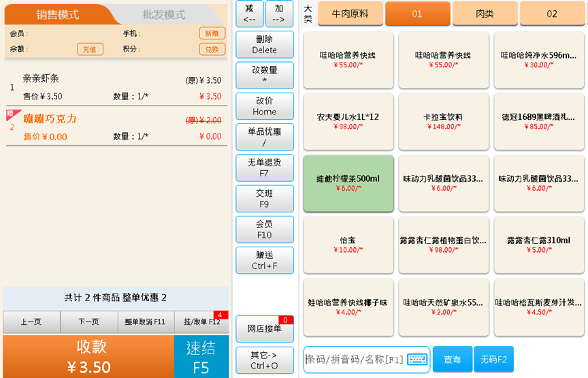Open the on-screen keyboard icon in search box
The image size is (588, 378).
pyautogui.click(x=417, y=359)
